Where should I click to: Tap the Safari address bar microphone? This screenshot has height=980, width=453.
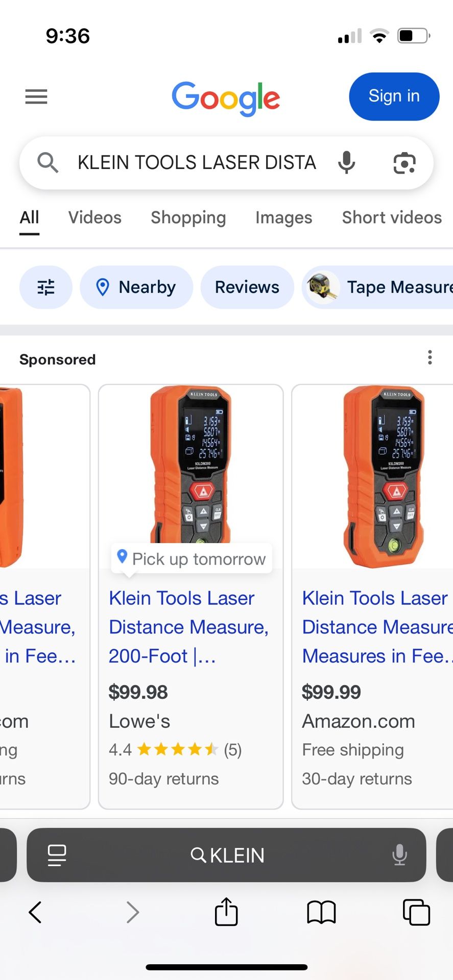point(399,855)
